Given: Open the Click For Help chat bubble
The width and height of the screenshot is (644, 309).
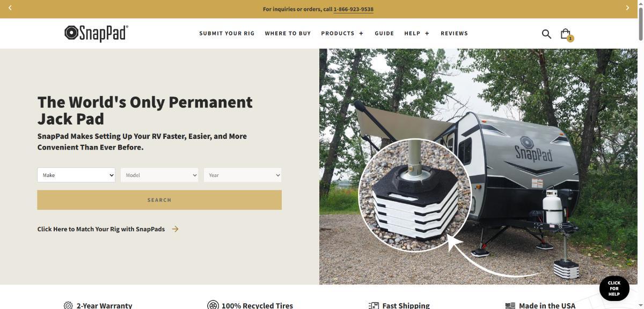Looking at the screenshot, I should (x=614, y=289).
